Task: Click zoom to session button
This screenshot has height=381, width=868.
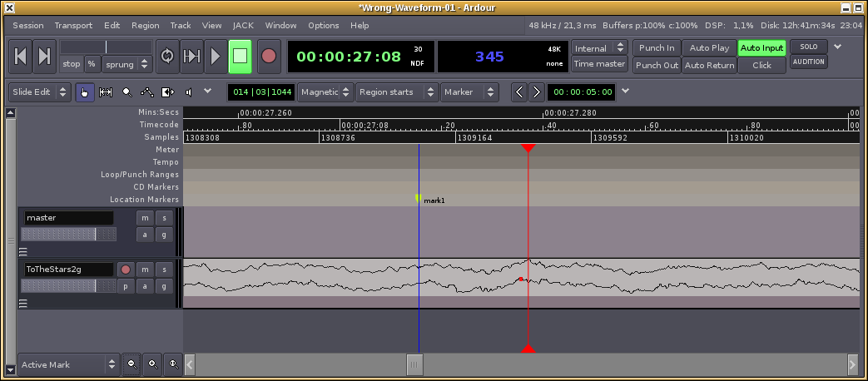Action: tap(173, 364)
